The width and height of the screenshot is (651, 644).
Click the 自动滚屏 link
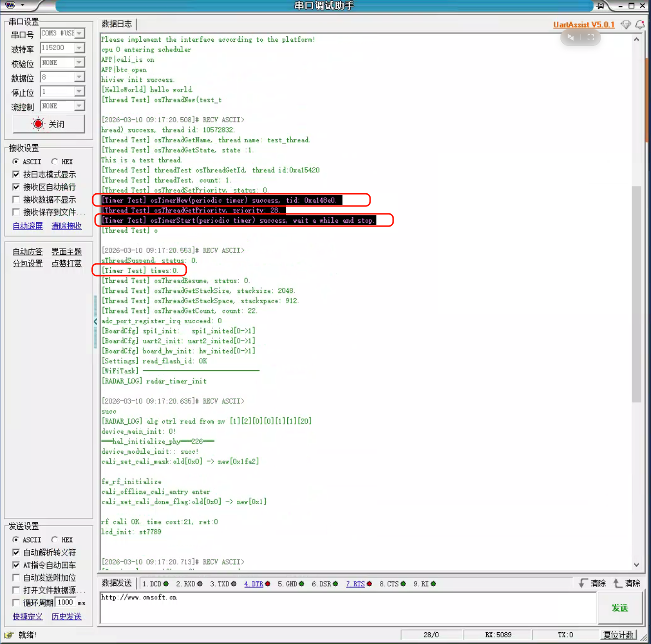[27, 226]
